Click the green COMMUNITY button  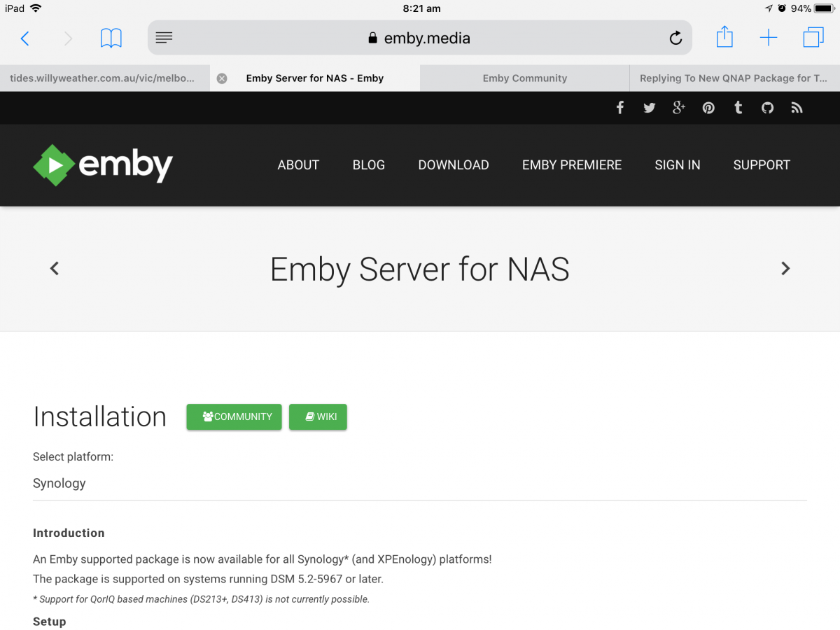pyautogui.click(x=234, y=416)
